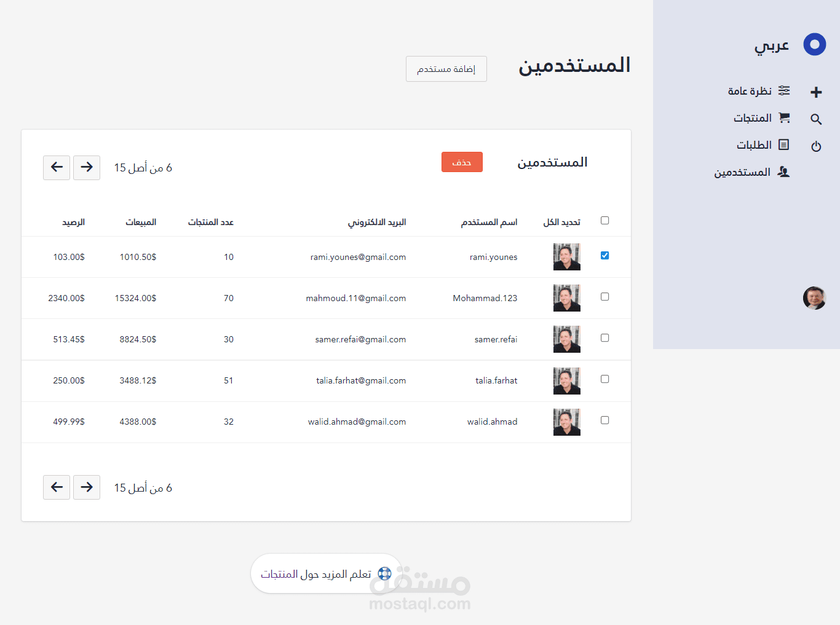840x625 pixels.
Task: Click sales value 15324.00$
Action: tap(135, 298)
